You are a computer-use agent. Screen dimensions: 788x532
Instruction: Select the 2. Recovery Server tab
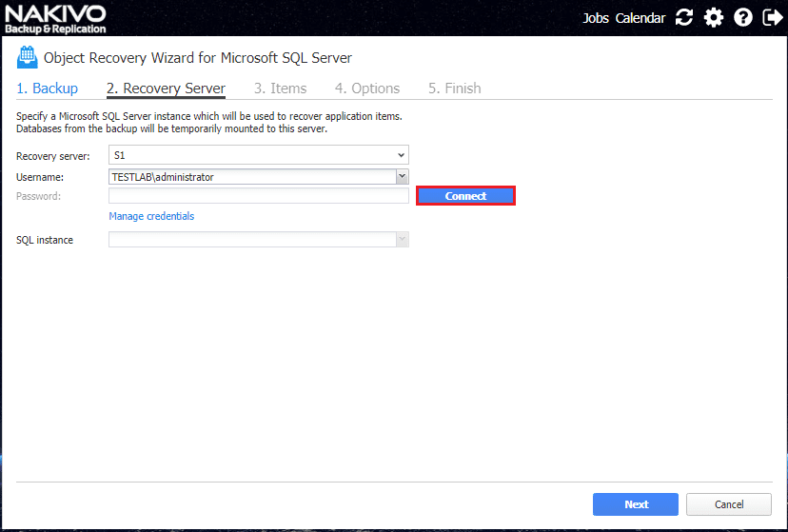[166, 89]
